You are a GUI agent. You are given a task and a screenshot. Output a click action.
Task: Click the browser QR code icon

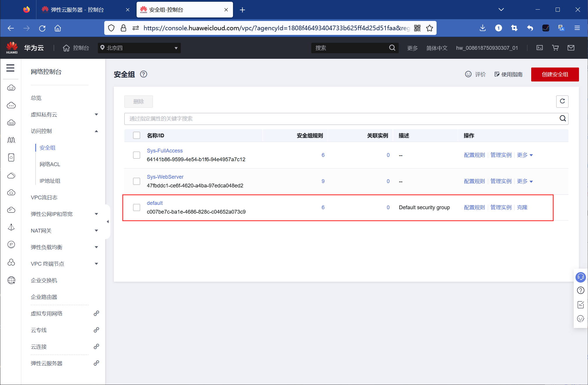(417, 28)
